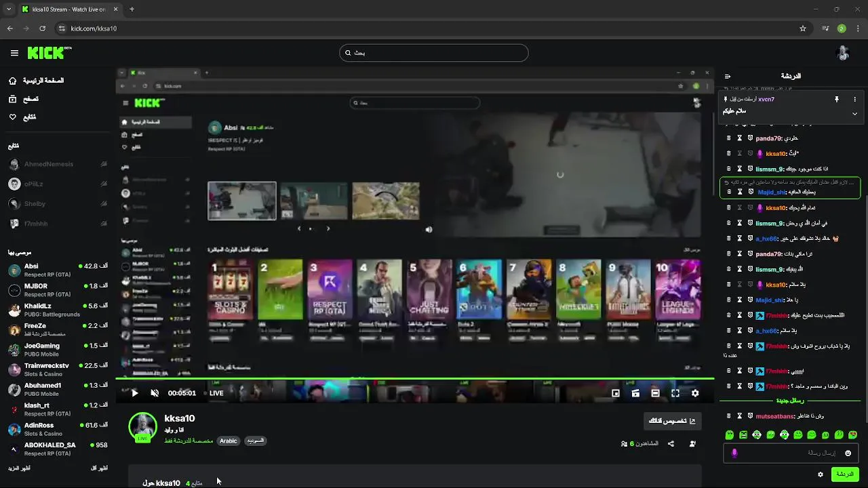
Task: Open the user avatar menu in header
Action: (x=843, y=53)
